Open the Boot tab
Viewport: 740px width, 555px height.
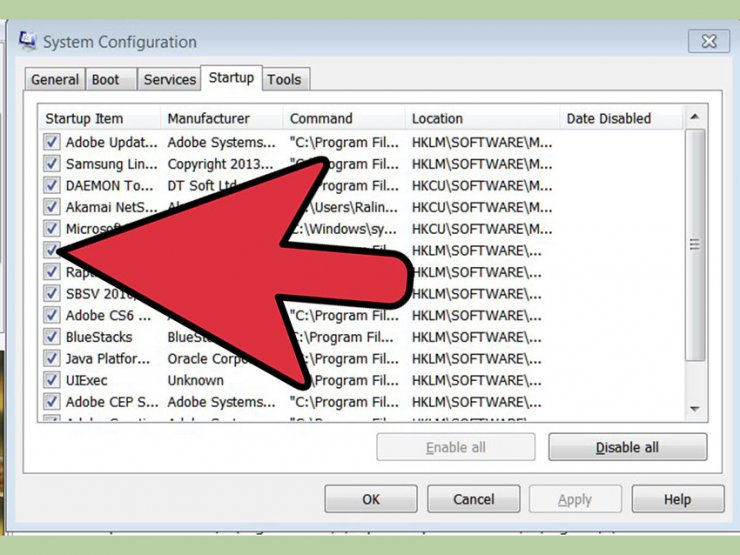click(x=111, y=79)
